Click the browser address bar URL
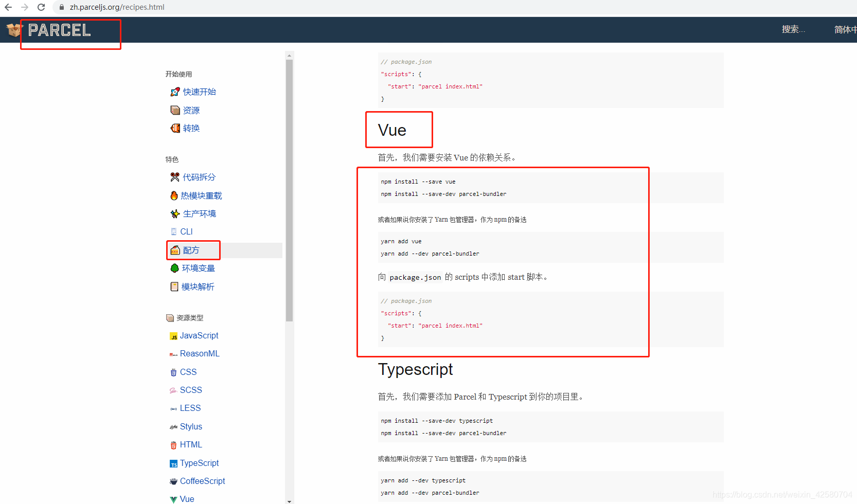Screen dimensions: 857x504 (x=117, y=7)
